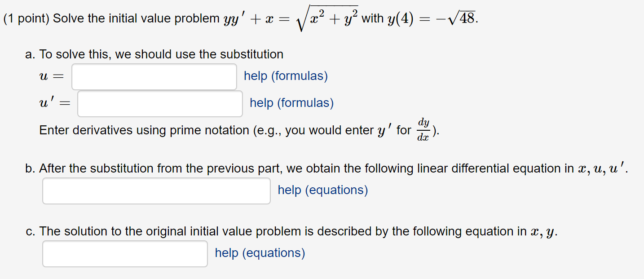This screenshot has width=644, height=279.
Task: View formula help for the u substitution
Action: 285,75
